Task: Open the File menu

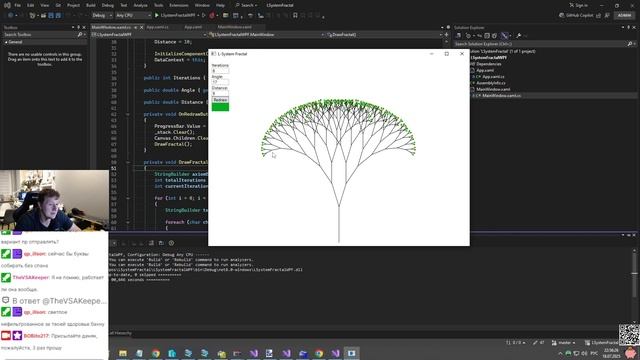Action: pyautogui.click(x=18, y=5)
